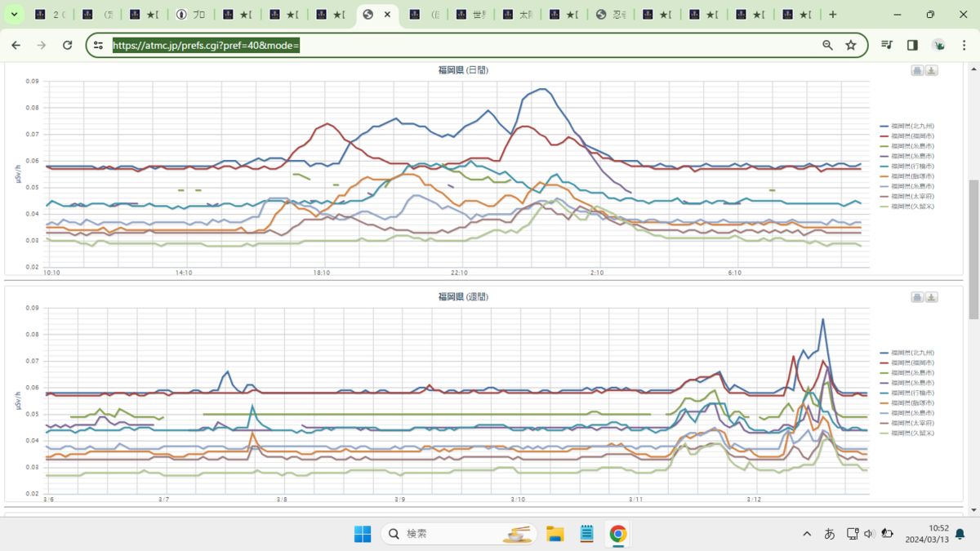The width and height of the screenshot is (980, 551).
Task: Open a new browser tab
Action: pos(832,15)
